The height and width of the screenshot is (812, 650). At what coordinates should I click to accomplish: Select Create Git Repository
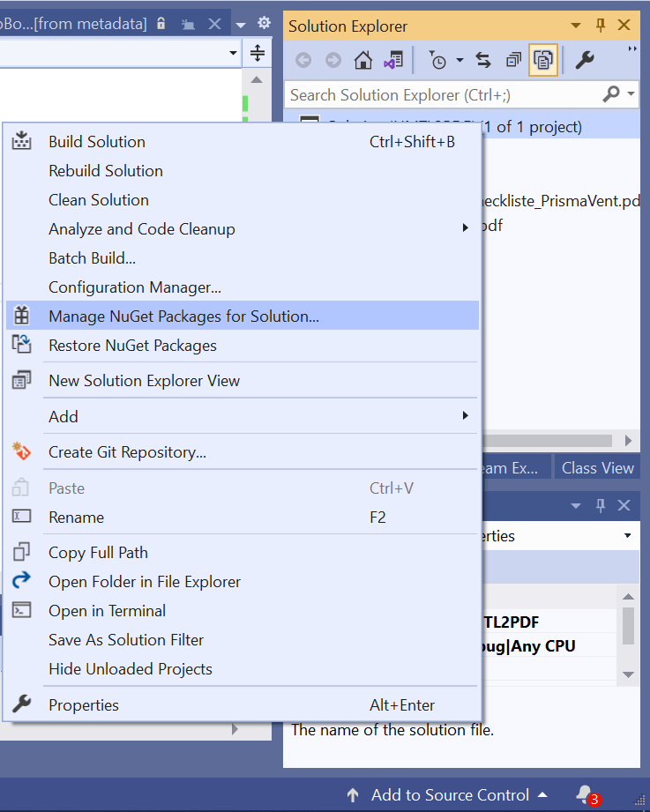(242, 451)
